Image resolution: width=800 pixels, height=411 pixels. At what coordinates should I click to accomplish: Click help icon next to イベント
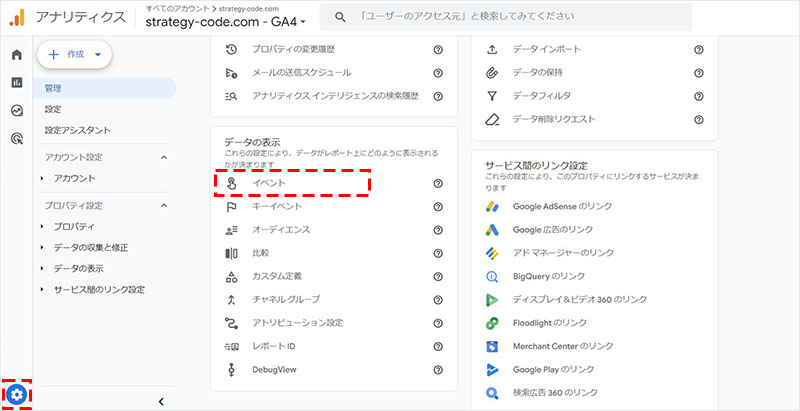[438, 184]
